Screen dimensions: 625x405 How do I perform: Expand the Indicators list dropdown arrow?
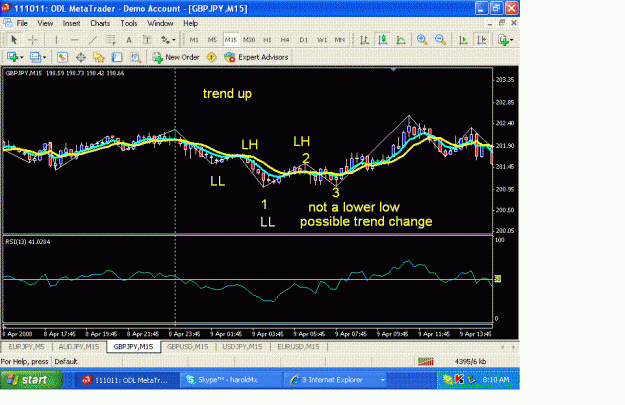click(x=511, y=40)
